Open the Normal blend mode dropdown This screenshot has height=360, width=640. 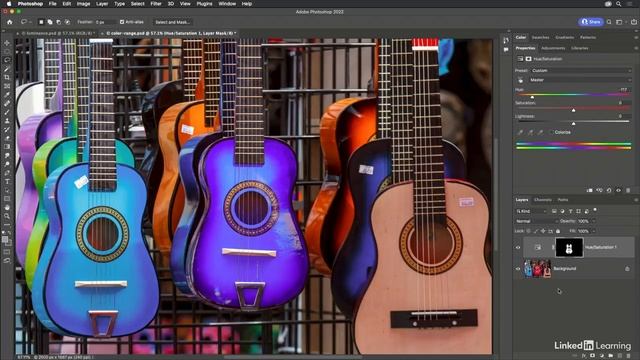pos(536,221)
